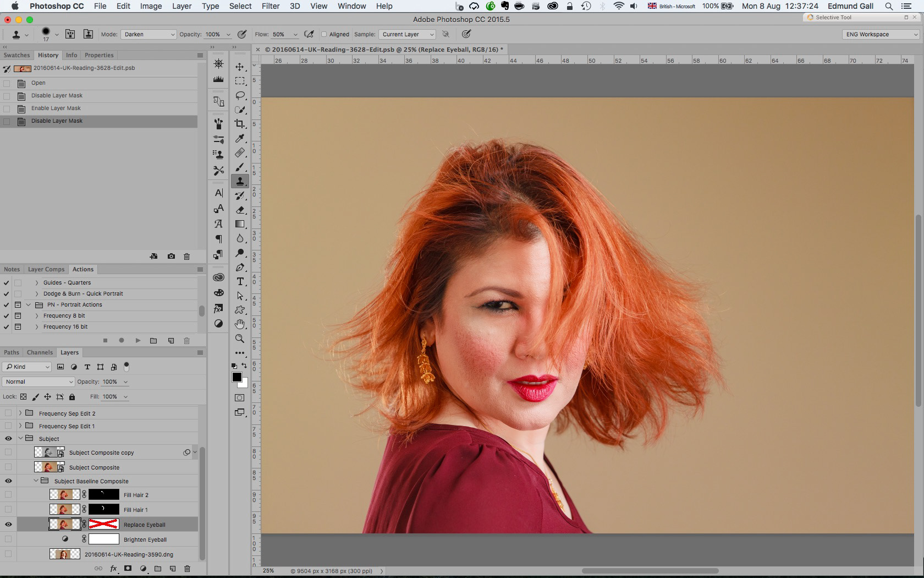
Task: Click the Add layer mask icon
Action: coord(128,569)
